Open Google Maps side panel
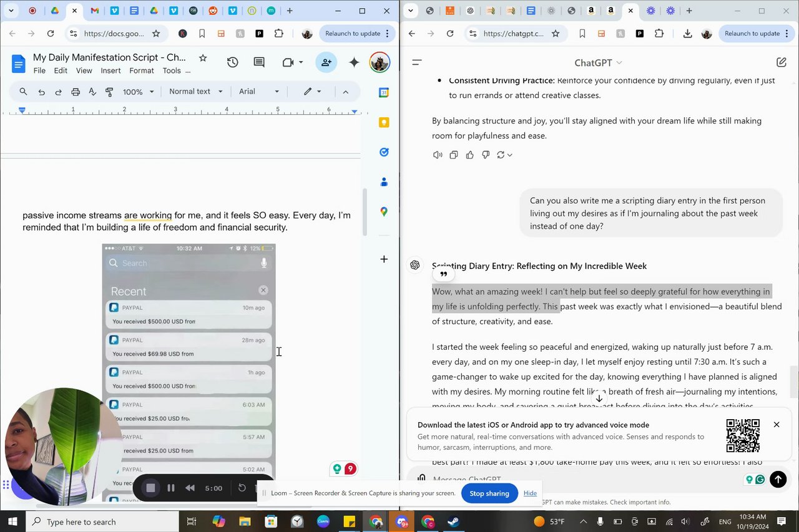This screenshot has width=799, height=532. click(384, 212)
